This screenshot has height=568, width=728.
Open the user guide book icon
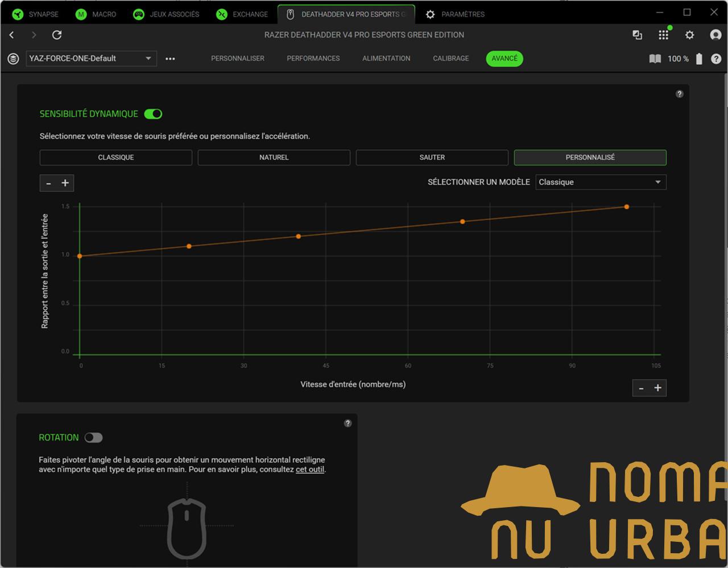(655, 59)
